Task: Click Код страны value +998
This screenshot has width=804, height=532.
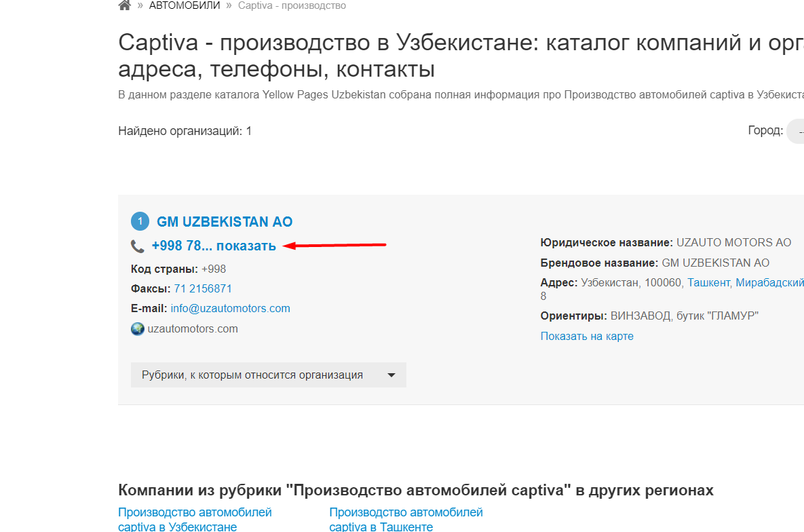Action: (x=214, y=269)
